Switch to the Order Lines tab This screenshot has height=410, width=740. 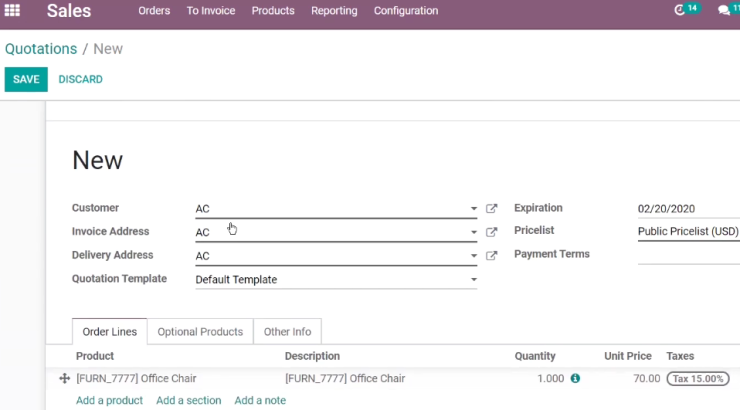pyautogui.click(x=109, y=332)
